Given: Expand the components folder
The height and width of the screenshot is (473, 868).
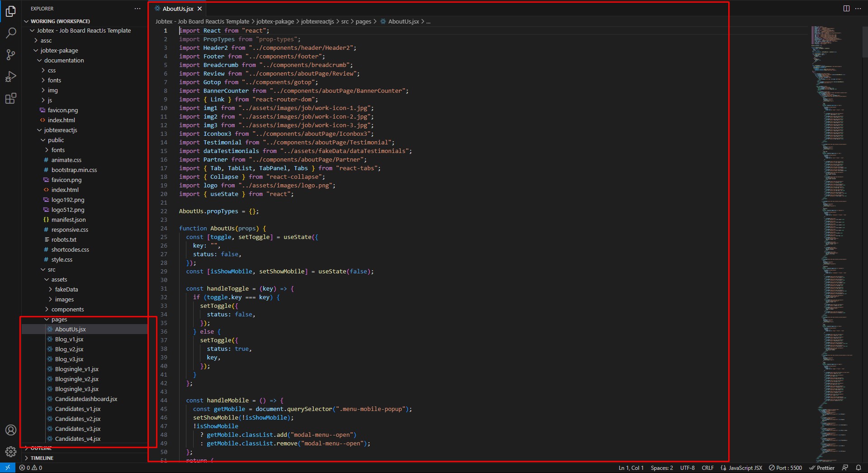Looking at the screenshot, I should click(x=67, y=309).
